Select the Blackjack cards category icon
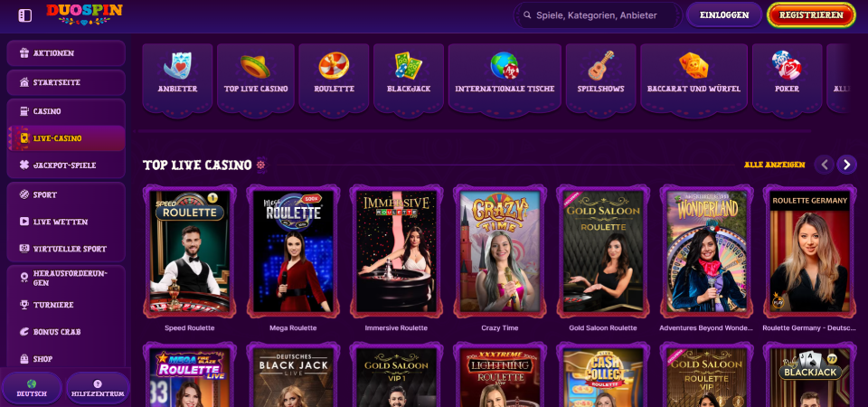This screenshot has height=407, width=868. [409, 66]
